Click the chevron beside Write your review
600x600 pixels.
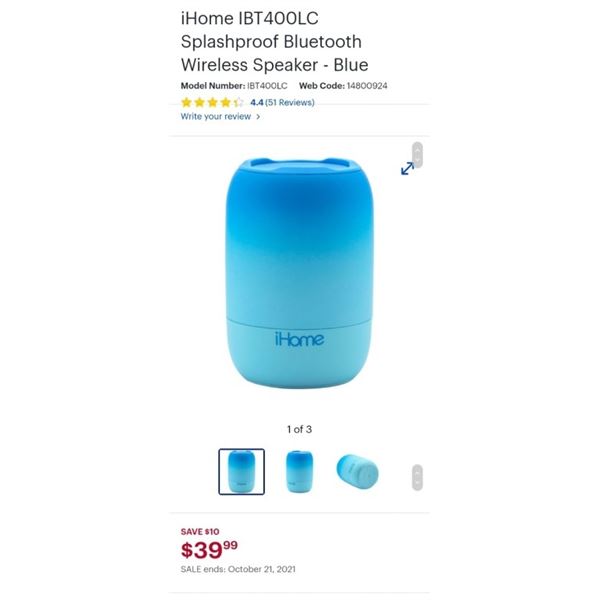258,116
